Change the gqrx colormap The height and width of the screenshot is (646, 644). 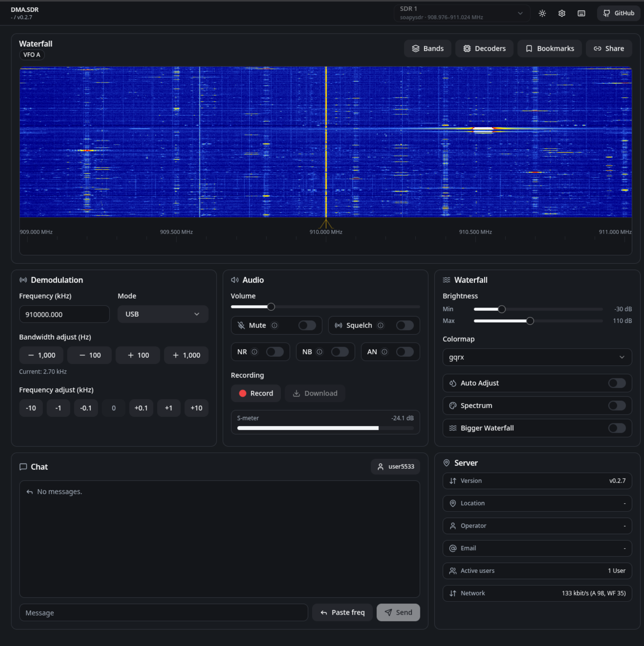pyautogui.click(x=536, y=357)
